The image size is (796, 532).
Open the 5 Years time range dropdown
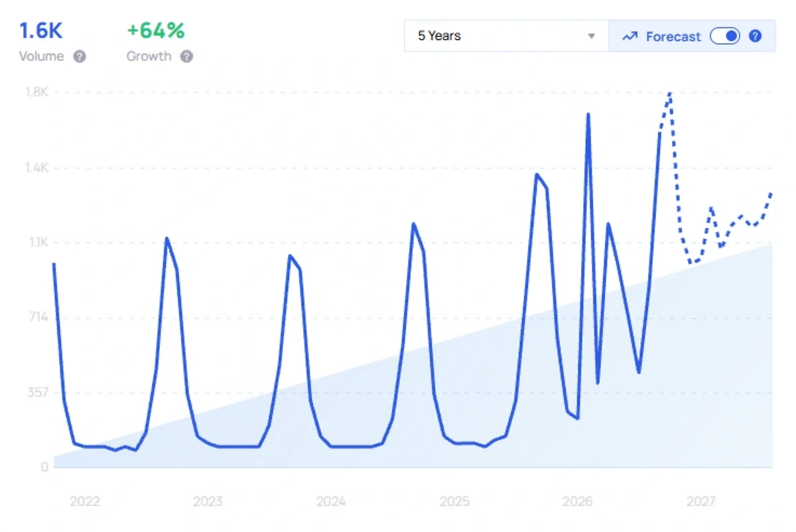[507, 36]
